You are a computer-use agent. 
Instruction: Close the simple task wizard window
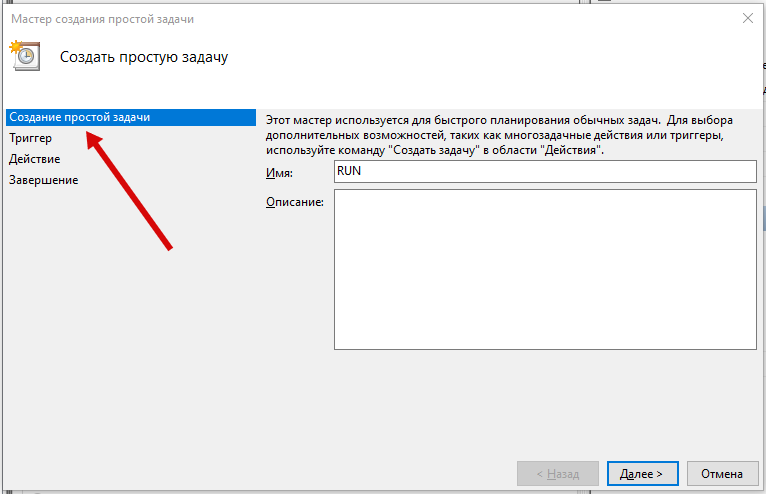[x=747, y=18]
